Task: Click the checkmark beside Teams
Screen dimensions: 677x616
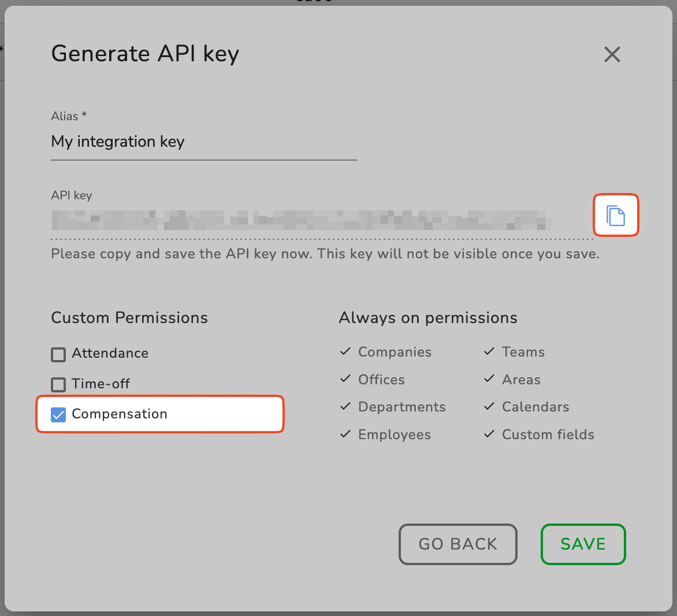Action: [x=489, y=351]
